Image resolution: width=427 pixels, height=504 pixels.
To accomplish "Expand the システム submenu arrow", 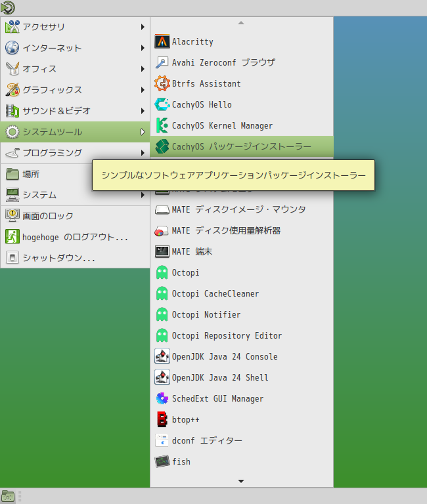I will pos(143,195).
